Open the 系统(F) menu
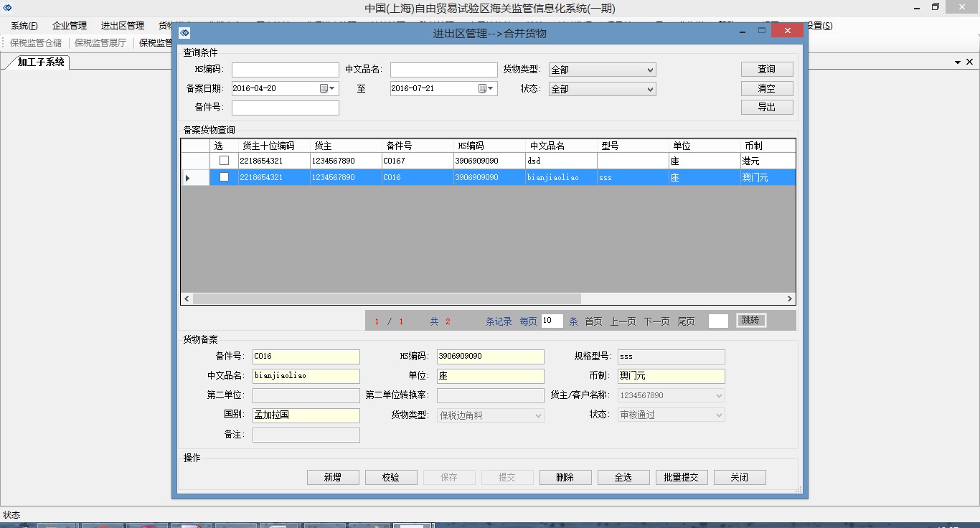This screenshot has height=528, width=980. 24,26
